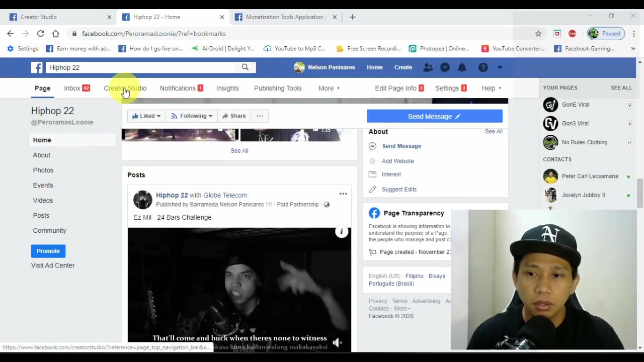Click Nelson Panisares profile picture

click(x=299, y=67)
